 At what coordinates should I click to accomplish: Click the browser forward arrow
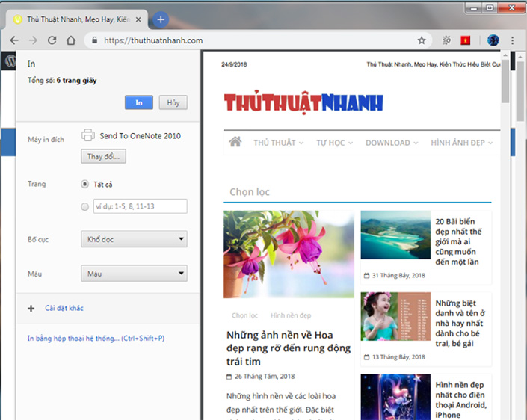click(x=33, y=40)
